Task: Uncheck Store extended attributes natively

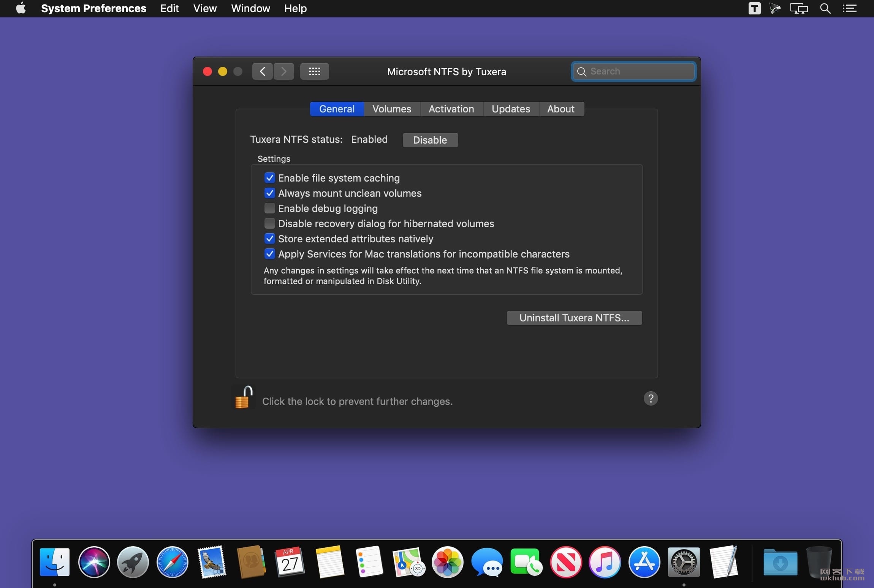Action: point(269,239)
